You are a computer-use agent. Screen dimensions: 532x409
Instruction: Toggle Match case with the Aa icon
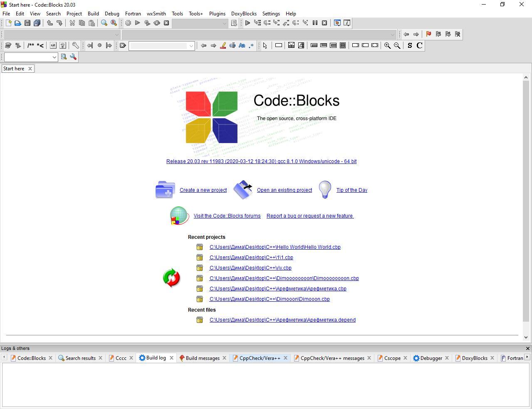pos(242,46)
